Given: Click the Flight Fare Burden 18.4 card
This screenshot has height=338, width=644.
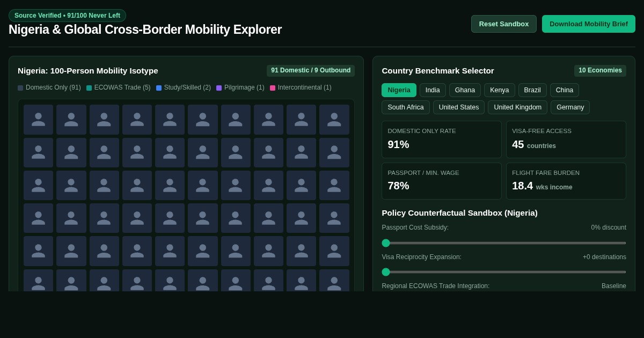Looking at the screenshot, I should pyautogui.click(x=566, y=181).
